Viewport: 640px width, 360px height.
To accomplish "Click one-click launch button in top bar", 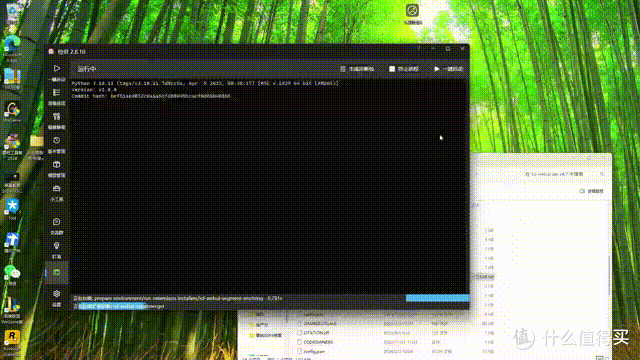I will coord(448,69).
